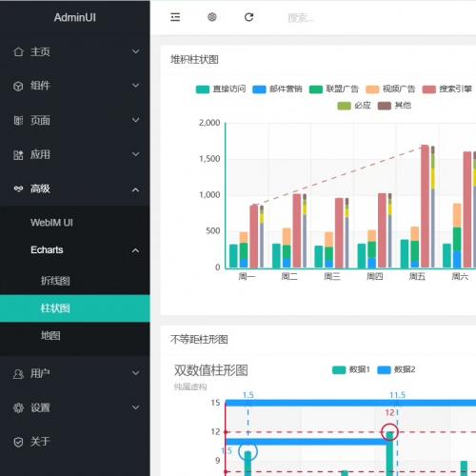This screenshot has width=476, height=476.
Task: Open the 主页 menu
Action: [75, 51]
